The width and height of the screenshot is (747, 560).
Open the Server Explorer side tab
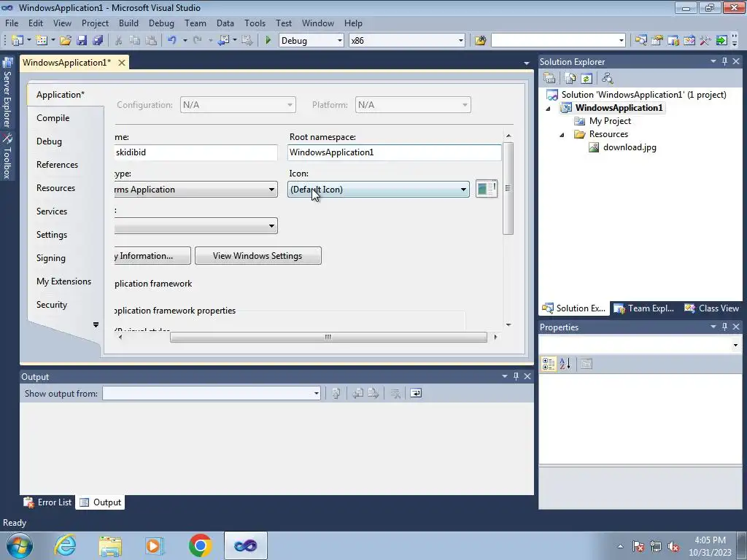click(7, 94)
